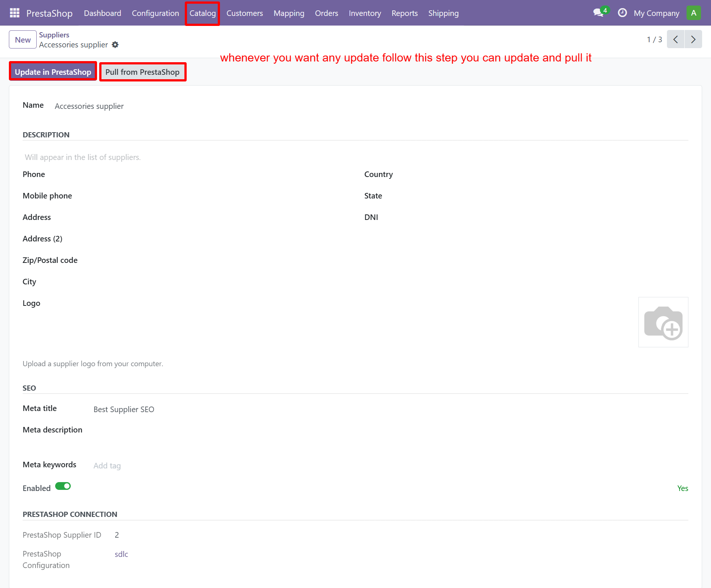Click the Pull from PrestaShop button
Screen dimensions: 711x588
pos(143,72)
